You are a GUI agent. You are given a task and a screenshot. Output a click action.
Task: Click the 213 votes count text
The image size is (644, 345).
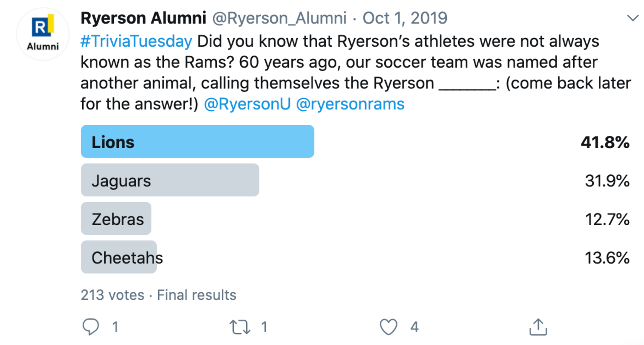[112, 295]
